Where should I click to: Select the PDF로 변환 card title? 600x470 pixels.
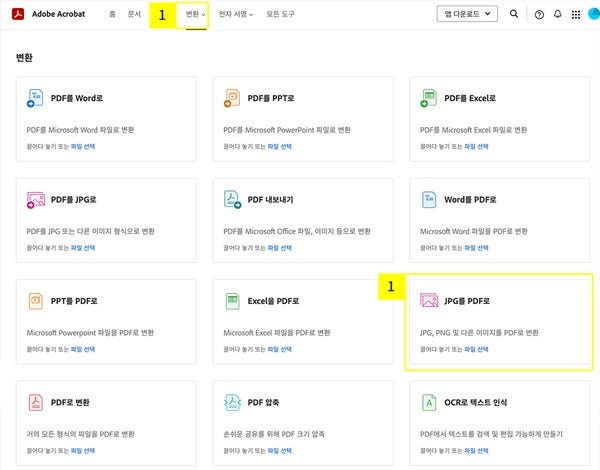(70, 403)
